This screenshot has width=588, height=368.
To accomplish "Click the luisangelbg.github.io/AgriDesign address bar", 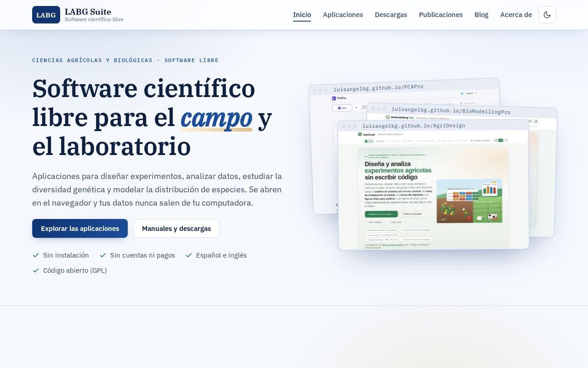I will (x=413, y=126).
